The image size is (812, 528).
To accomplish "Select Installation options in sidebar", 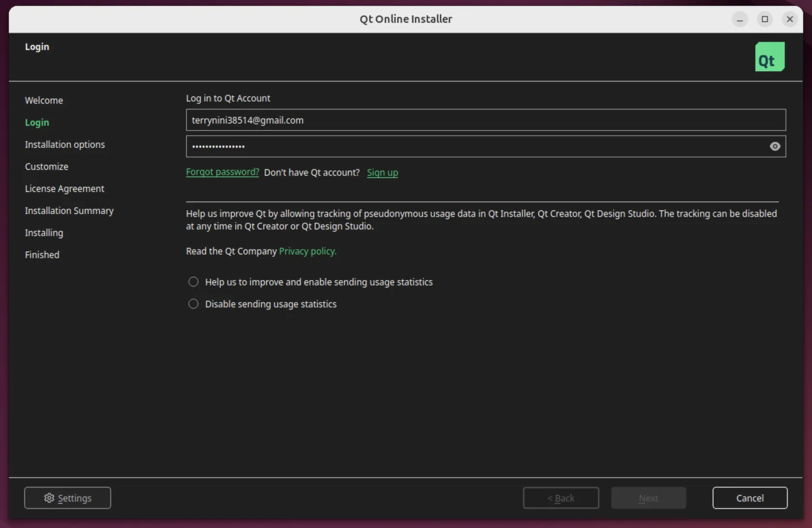I will click(x=65, y=144).
